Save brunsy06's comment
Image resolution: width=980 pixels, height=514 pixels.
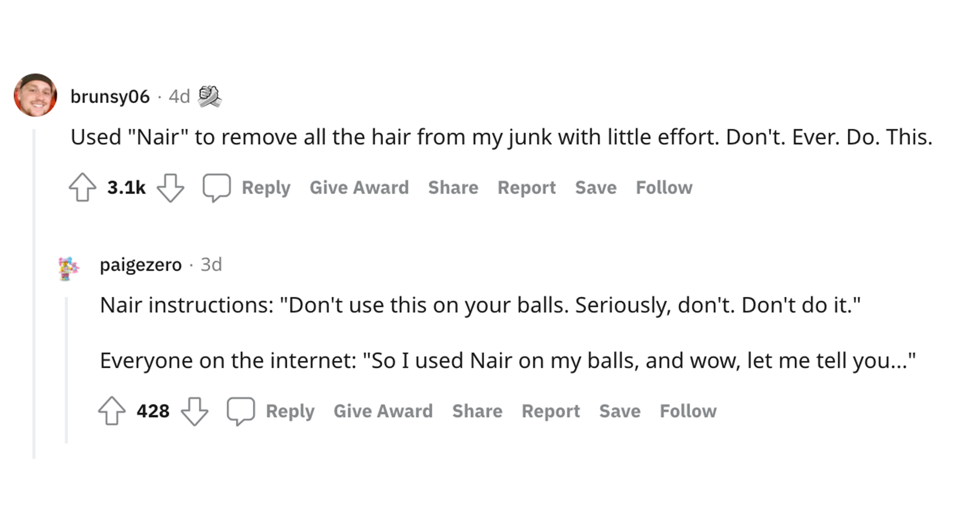point(596,188)
